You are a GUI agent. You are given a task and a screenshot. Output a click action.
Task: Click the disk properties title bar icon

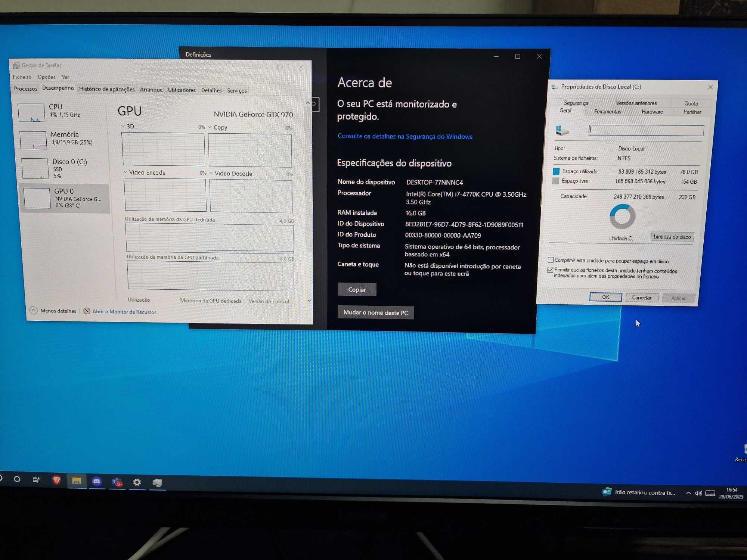[x=555, y=87]
